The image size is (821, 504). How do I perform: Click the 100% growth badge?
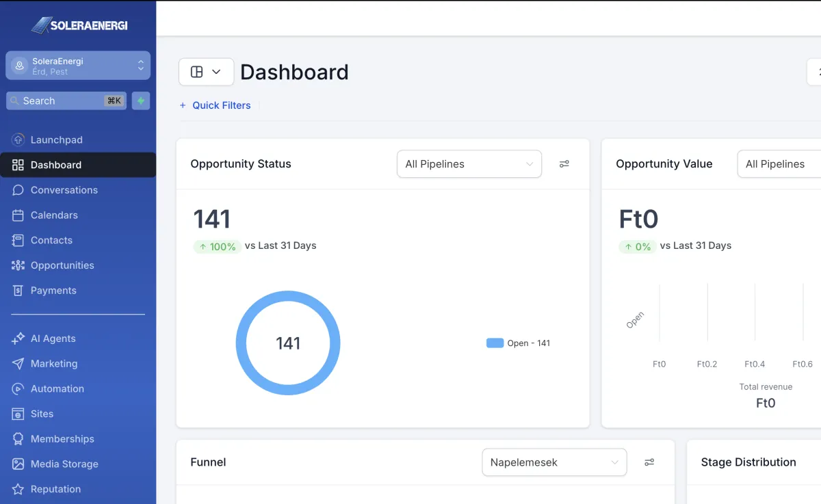coord(218,246)
